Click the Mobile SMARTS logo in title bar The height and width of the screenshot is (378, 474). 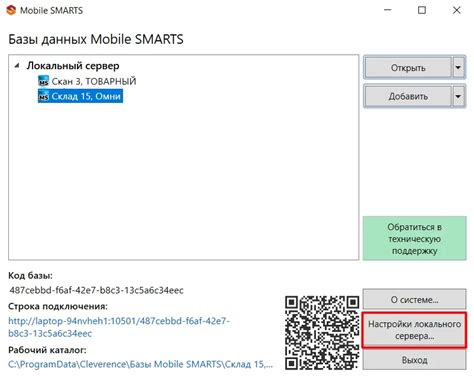coord(11,10)
